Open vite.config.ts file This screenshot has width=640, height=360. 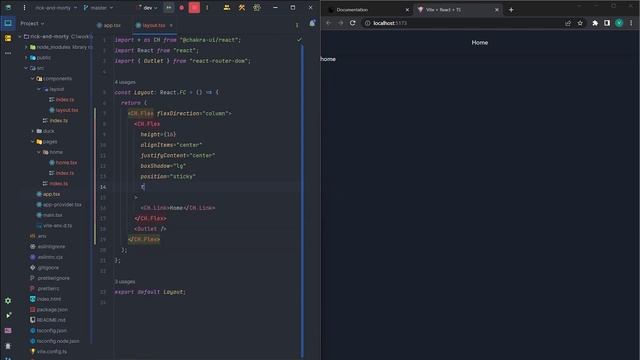click(48, 351)
